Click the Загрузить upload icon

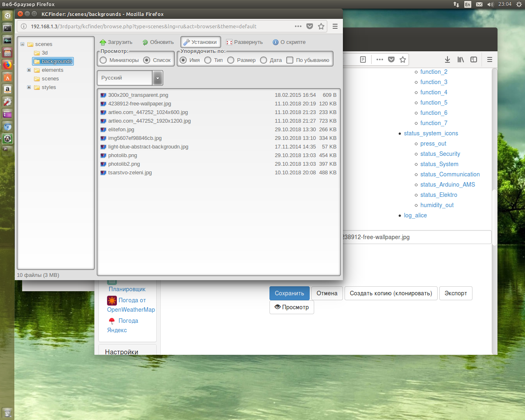tap(103, 42)
